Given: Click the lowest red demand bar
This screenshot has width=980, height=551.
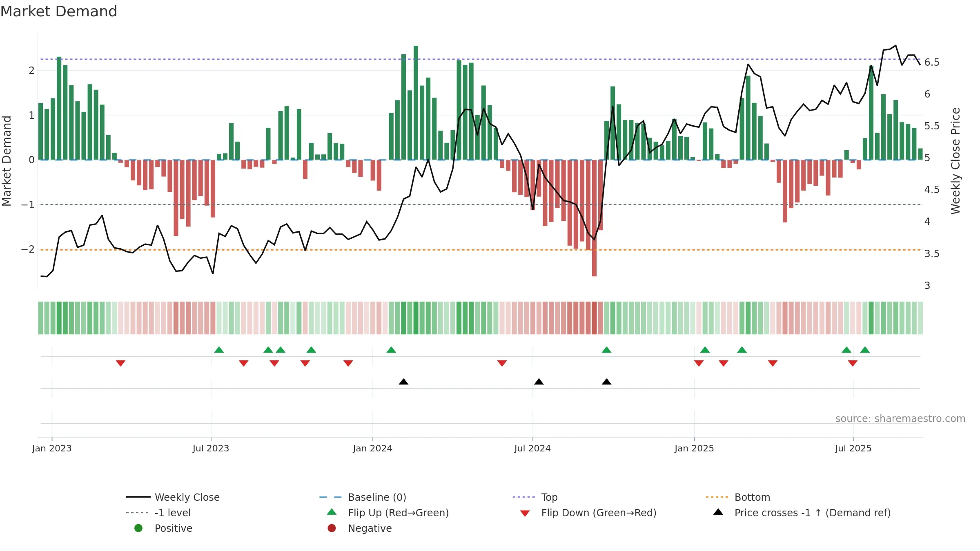Looking at the screenshot, I should (x=595, y=218).
